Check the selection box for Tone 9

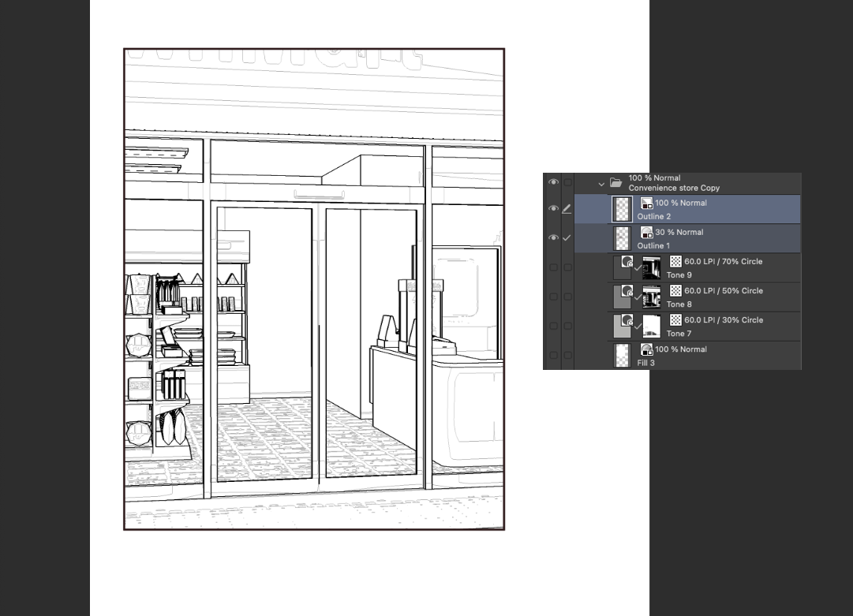coord(567,267)
